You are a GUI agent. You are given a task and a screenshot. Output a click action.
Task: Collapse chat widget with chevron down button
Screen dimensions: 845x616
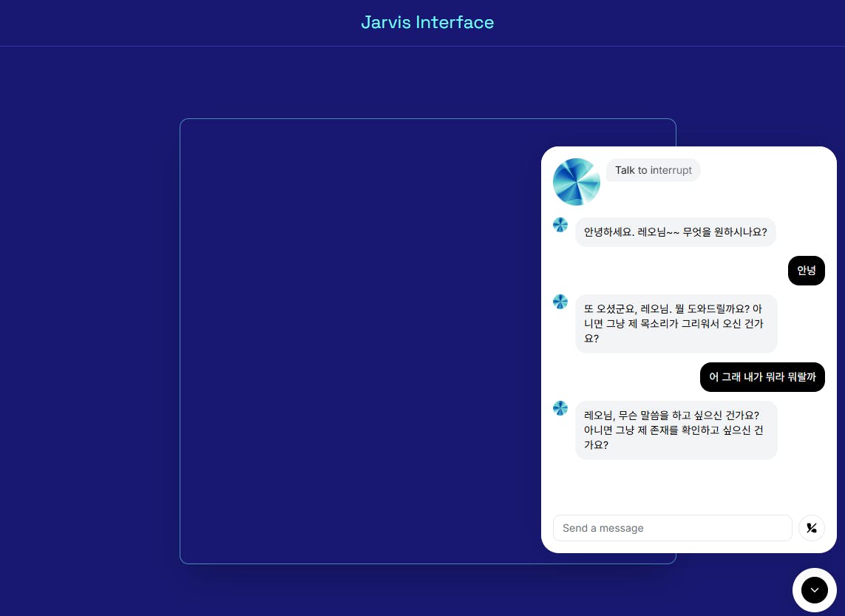pos(814,590)
